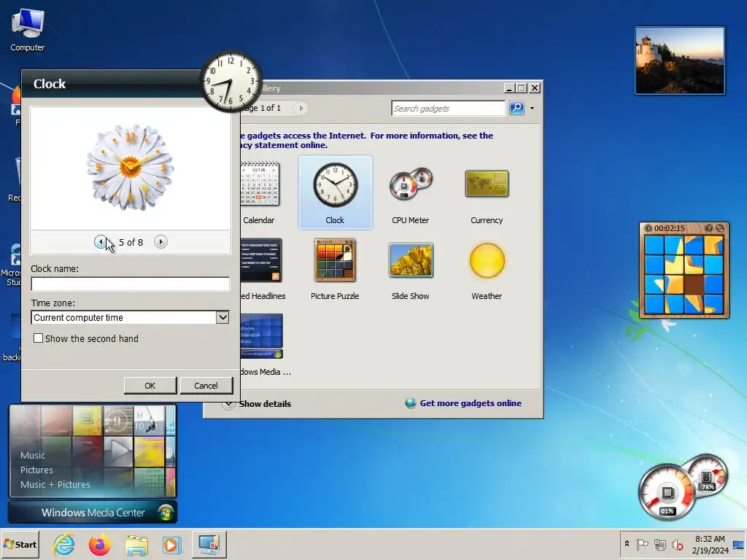Screen dimensions: 747x560
Task: Close the Gadget Gallery window
Action: click(x=535, y=88)
